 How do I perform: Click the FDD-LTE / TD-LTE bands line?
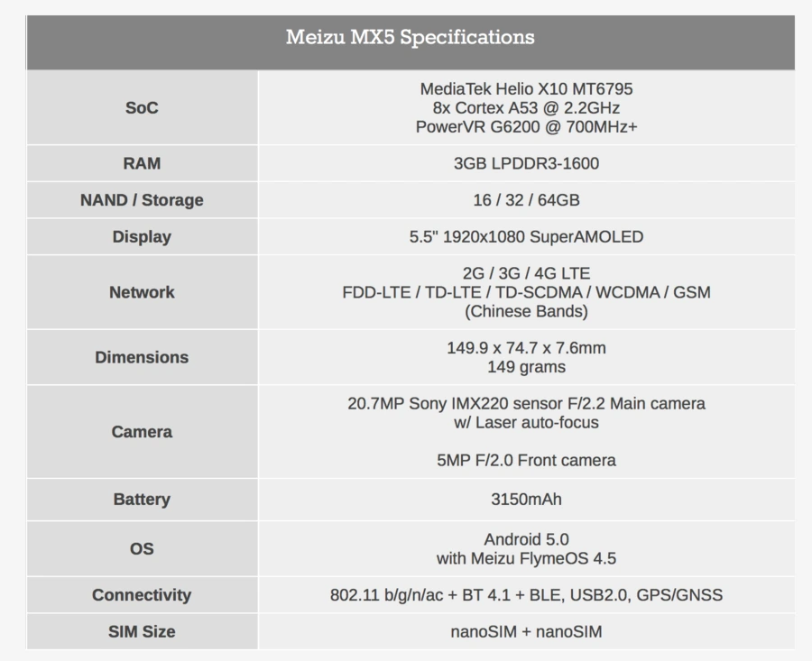tap(526, 292)
